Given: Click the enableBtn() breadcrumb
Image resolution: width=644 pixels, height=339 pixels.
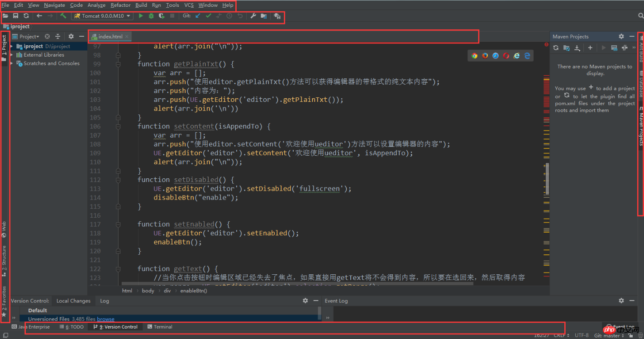Looking at the screenshot, I should [194, 291].
